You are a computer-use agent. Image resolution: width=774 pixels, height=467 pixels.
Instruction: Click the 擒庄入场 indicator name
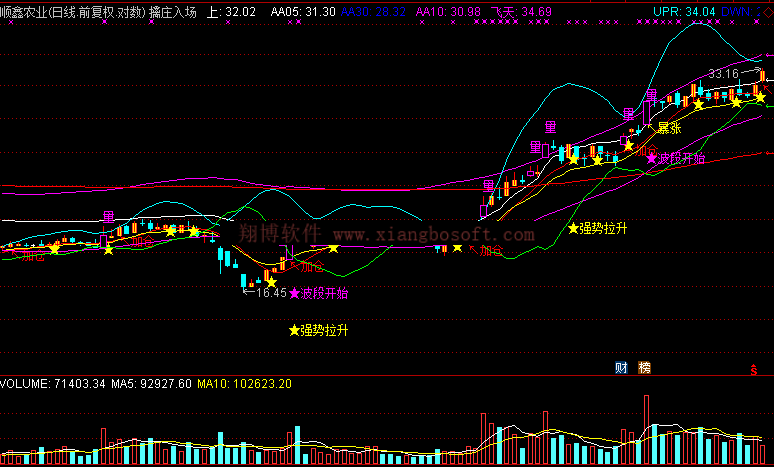point(173,12)
